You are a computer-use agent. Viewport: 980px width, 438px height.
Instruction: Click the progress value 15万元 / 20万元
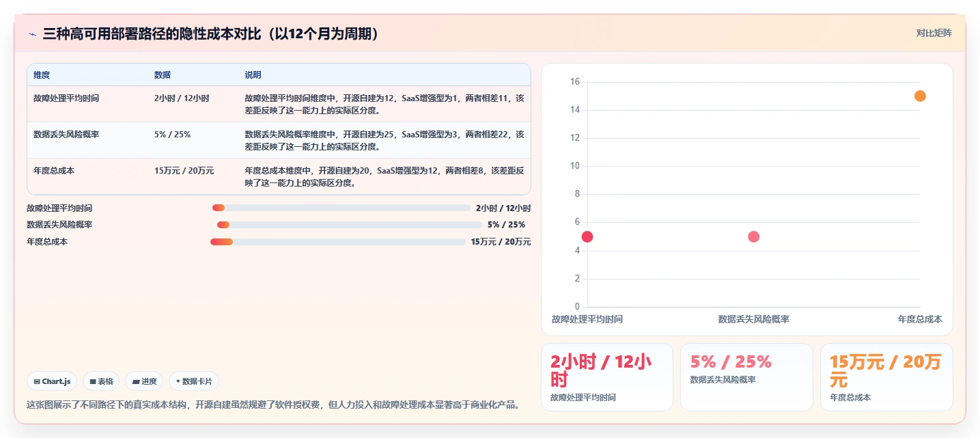click(x=501, y=242)
